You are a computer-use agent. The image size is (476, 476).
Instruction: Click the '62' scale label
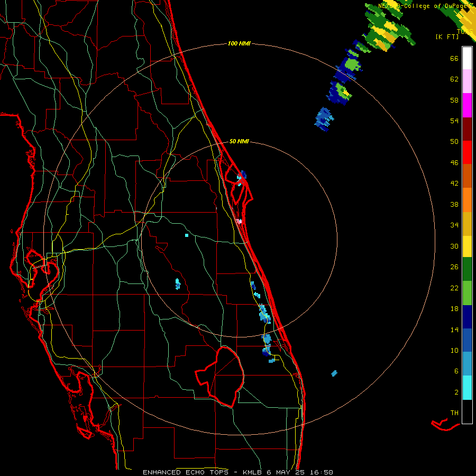click(454, 79)
